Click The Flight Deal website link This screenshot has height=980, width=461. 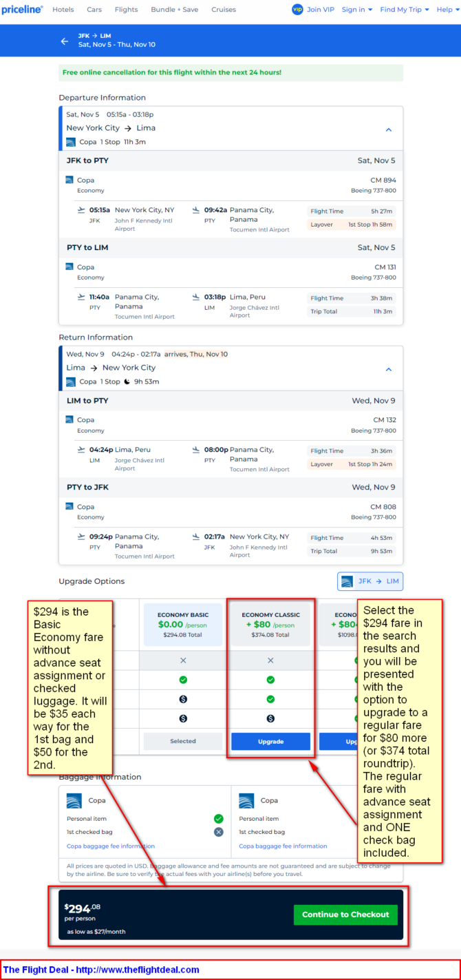(x=138, y=970)
